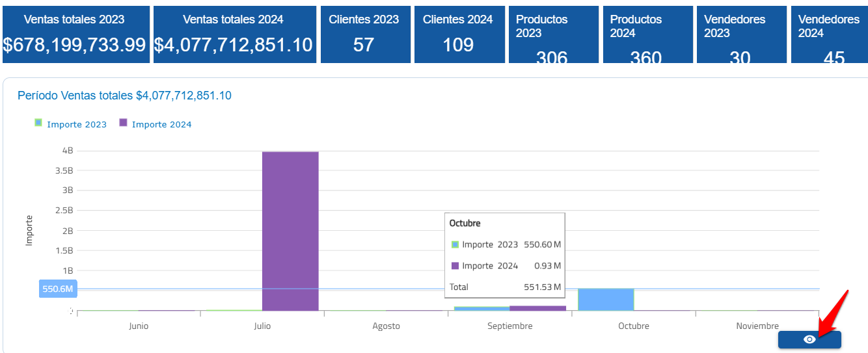Click the Noviembre axis label

coord(757,326)
